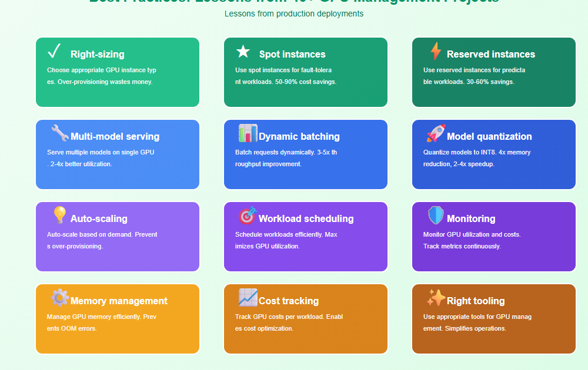Click the Reserved instances description text

[x=474, y=76]
